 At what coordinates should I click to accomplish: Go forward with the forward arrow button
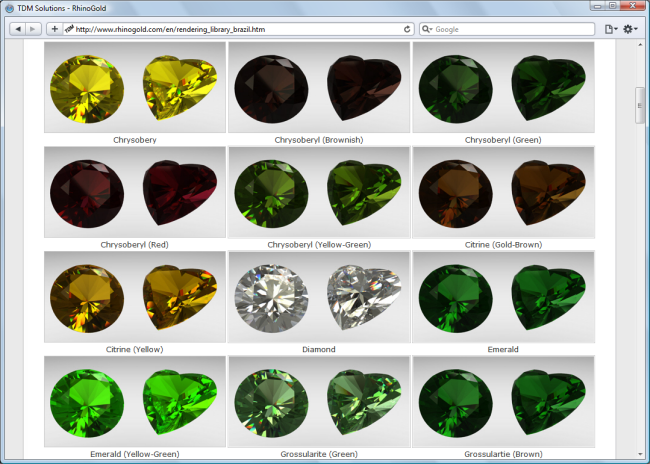coord(33,29)
